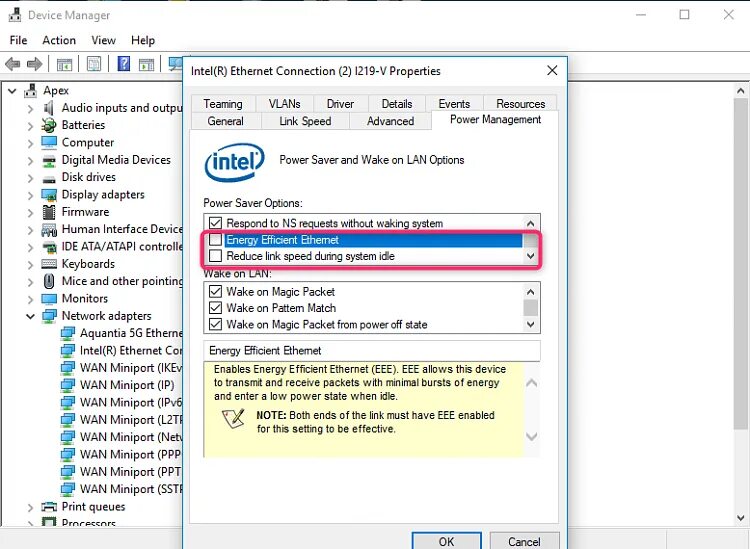
Task: Click the WAN Miniport (L2TP) adapter icon
Action: point(67,420)
